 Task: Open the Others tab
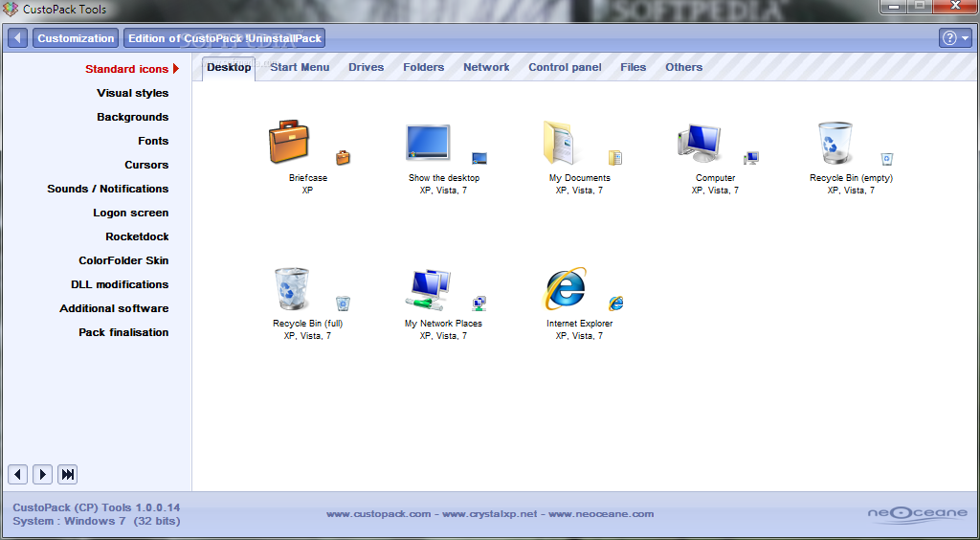(x=683, y=67)
